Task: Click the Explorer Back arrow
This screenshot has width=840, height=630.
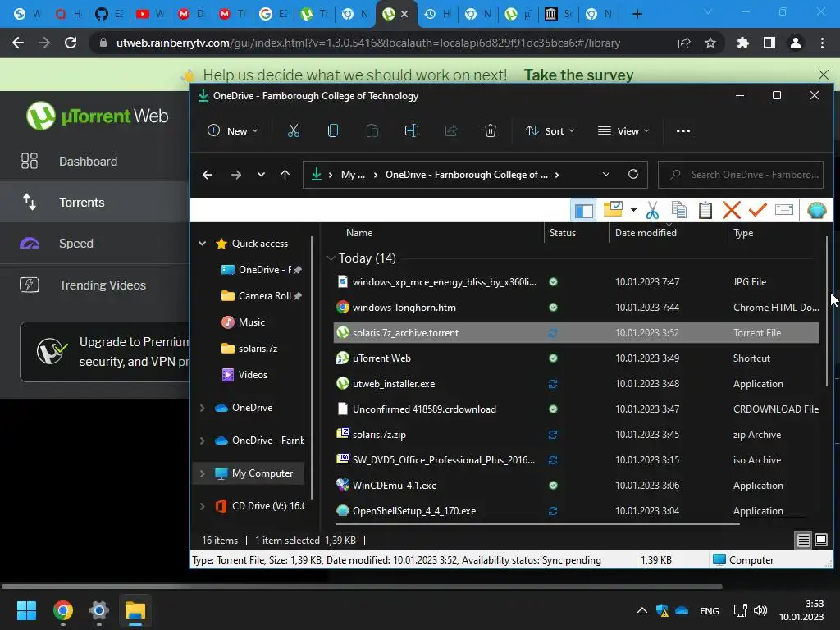Action: [x=208, y=175]
